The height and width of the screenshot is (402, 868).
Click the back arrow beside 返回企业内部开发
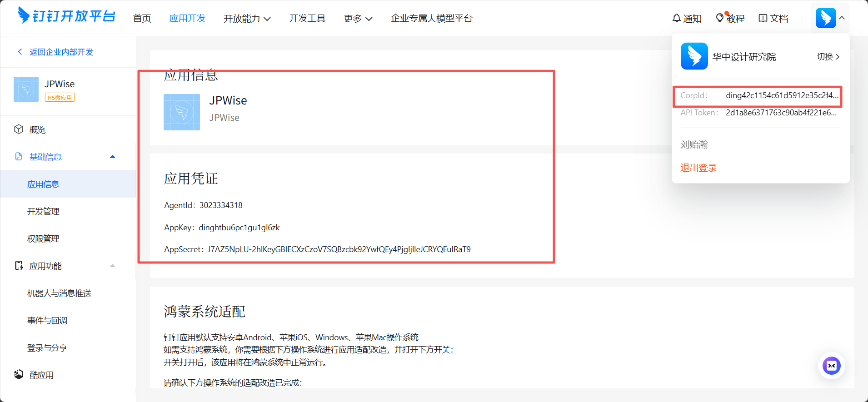coord(20,52)
